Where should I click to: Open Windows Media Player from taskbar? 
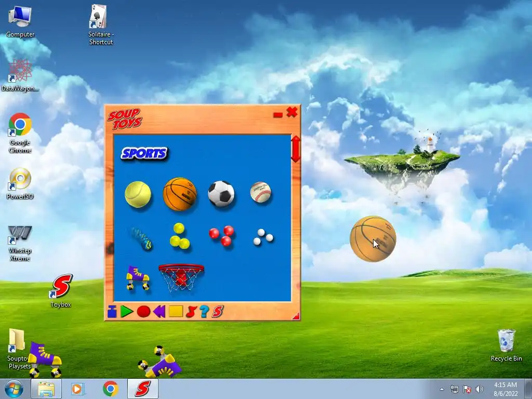(78, 389)
